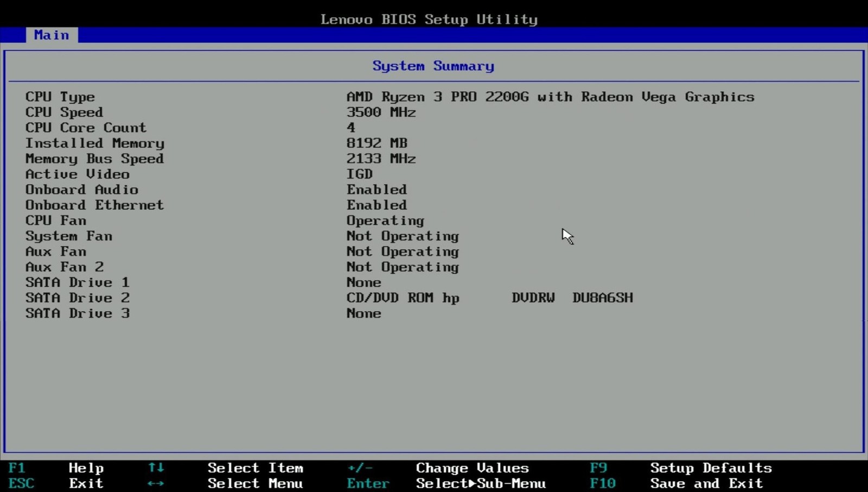Click the F9 key hint
868x492 pixels.
coord(598,468)
